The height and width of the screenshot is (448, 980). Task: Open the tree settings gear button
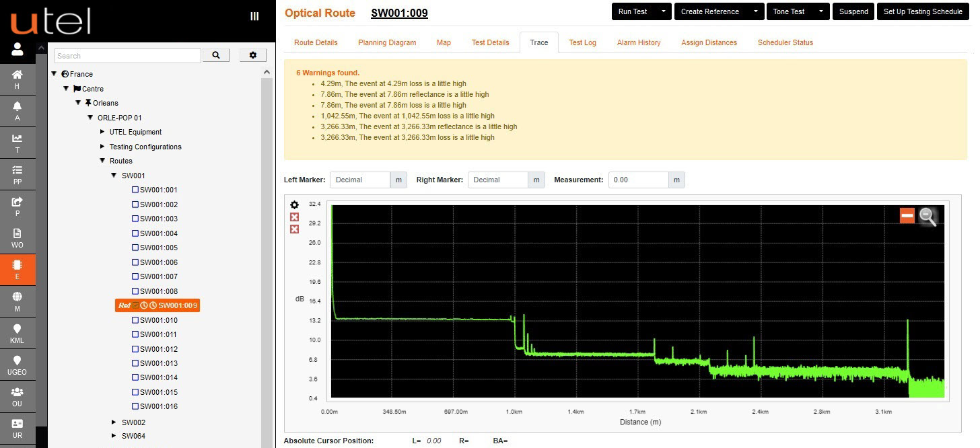[253, 55]
